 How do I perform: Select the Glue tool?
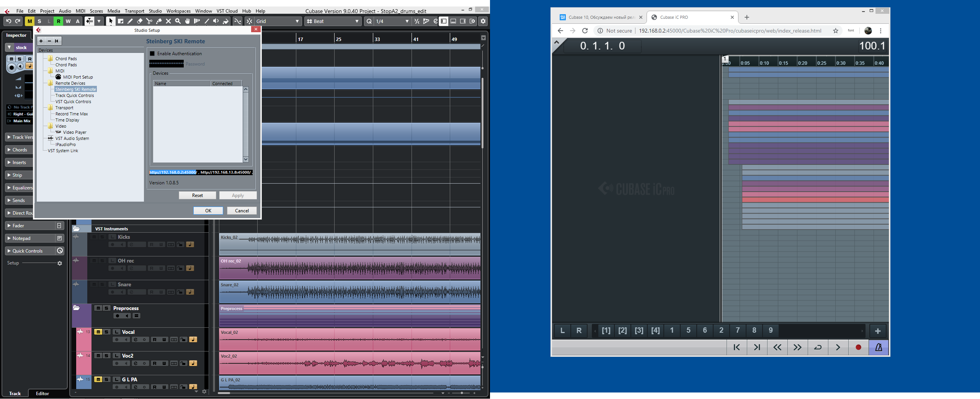pyautogui.click(x=159, y=21)
